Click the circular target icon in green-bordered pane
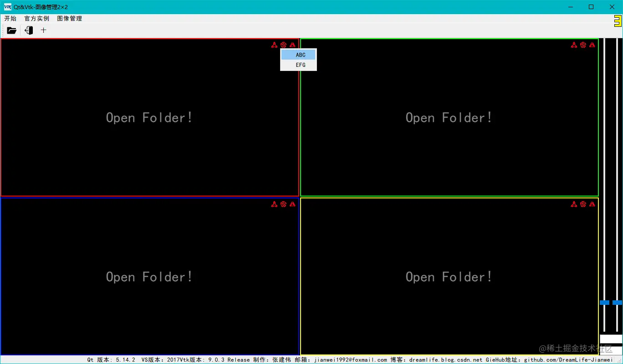Image resolution: width=623 pixels, height=364 pixels. (583, 45)
